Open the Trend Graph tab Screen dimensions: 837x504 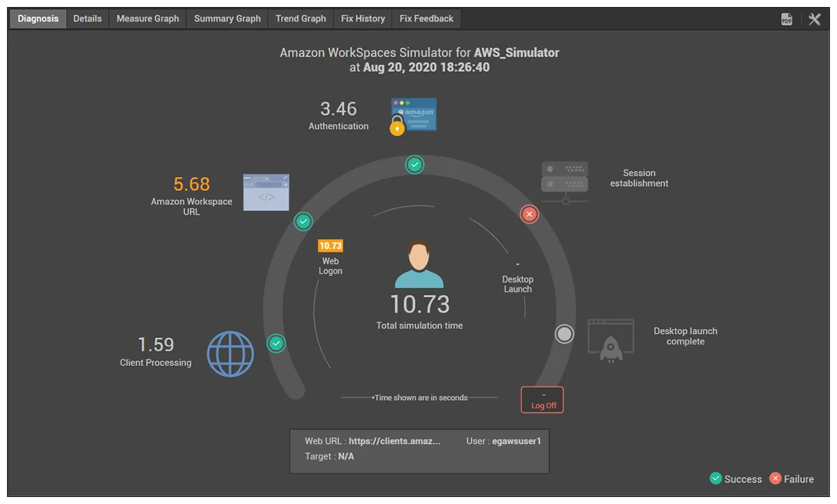tap(301, 19)
